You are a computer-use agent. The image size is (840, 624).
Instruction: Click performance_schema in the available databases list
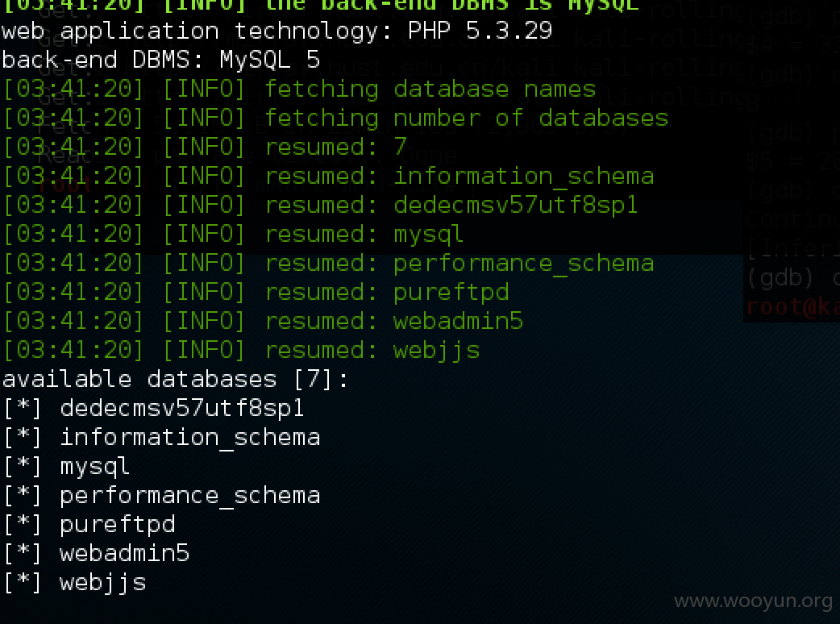coord(189,496)
